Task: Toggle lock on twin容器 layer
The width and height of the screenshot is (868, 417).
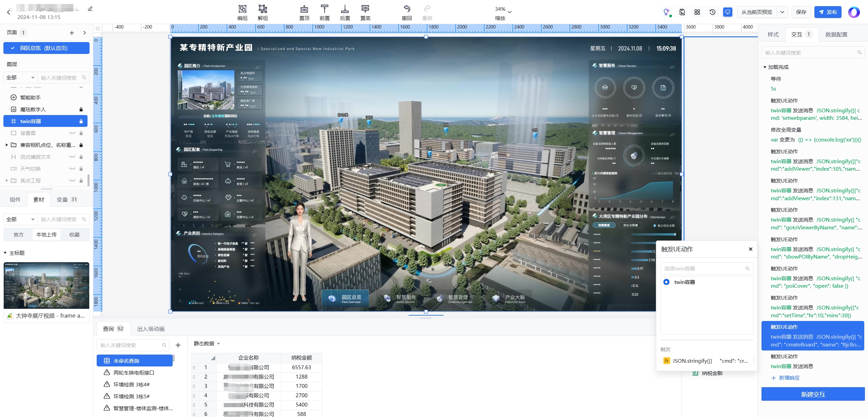Action: click(x=81, y=121)
